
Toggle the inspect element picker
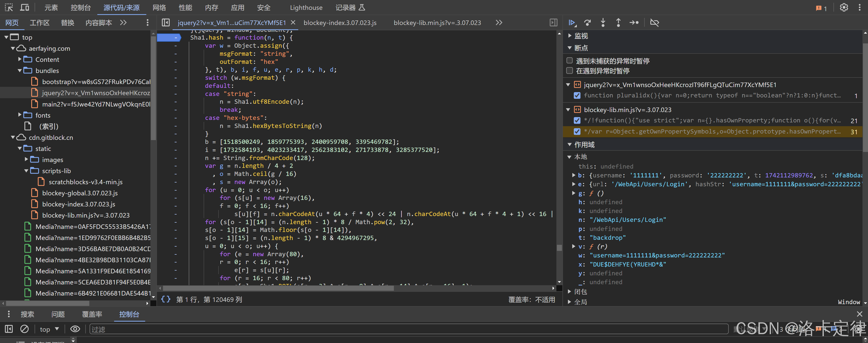9,7
